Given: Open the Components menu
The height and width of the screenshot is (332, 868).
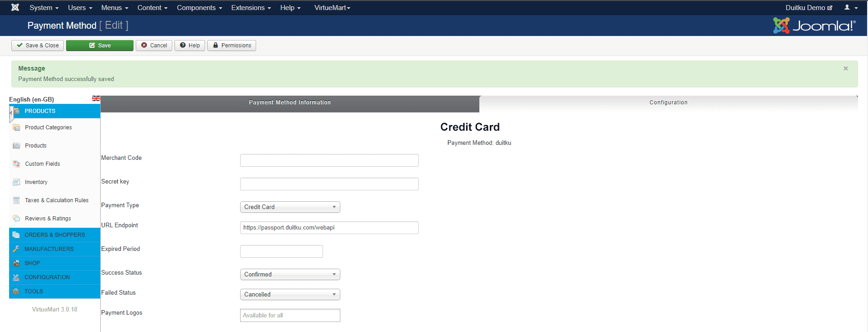Looking at the screenshot, I should click(200, 8).
